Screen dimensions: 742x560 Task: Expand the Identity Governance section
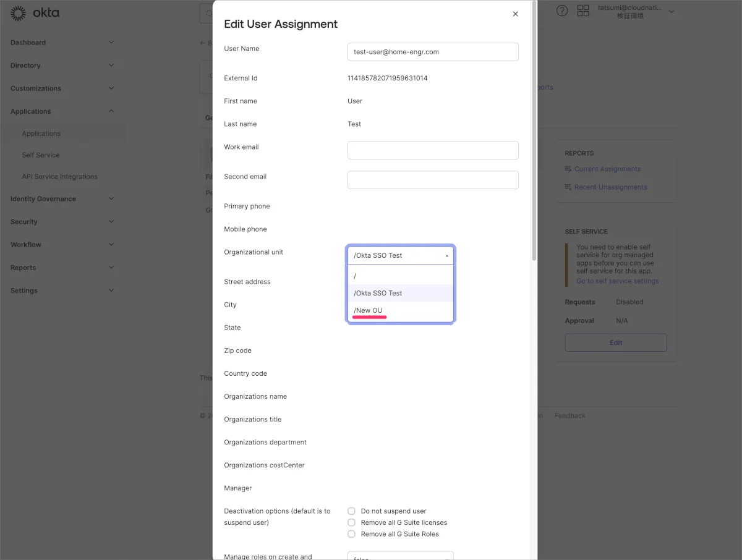coord(111,199)
